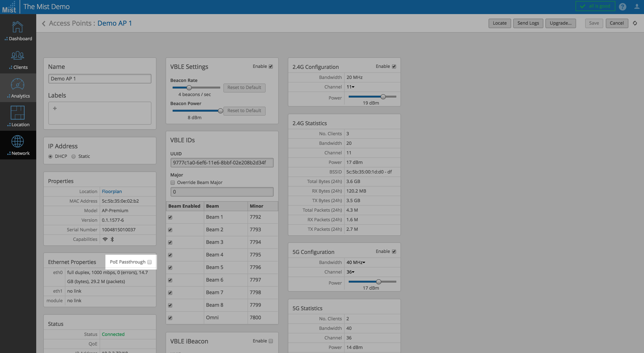Click the AP Name input field
Screen dimensions: 644x353
point(100,79)
